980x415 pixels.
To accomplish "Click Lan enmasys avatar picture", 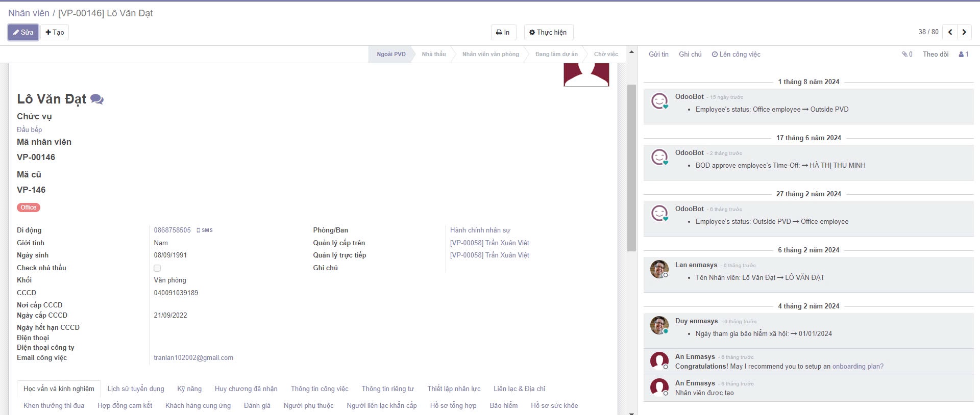I will pos(659,269).
